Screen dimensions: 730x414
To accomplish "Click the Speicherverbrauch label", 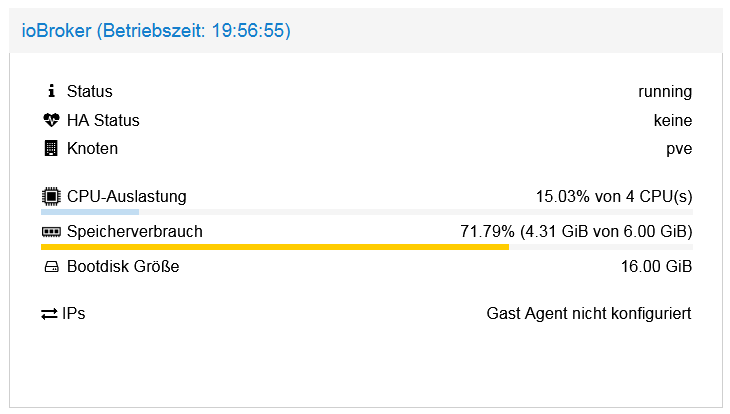I will (135, 232).
